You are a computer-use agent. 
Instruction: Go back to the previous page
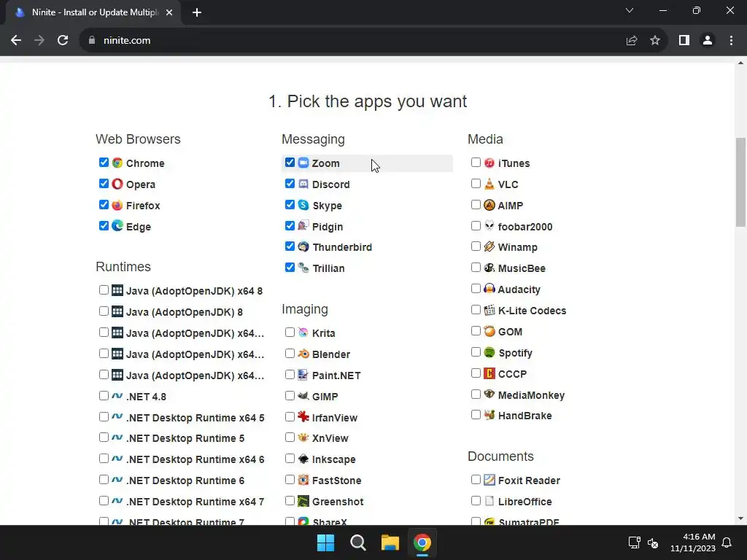[16, 41]
